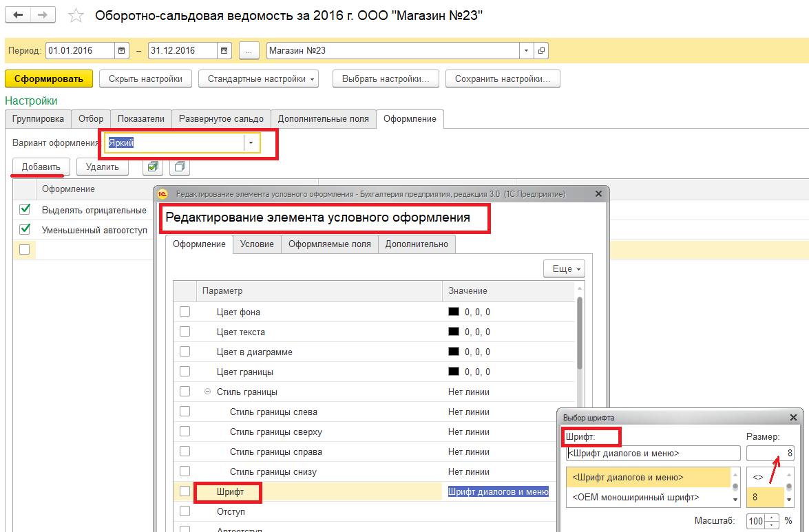Click the forward navigation arrow

pyautogui.click(x=43, y=15)
